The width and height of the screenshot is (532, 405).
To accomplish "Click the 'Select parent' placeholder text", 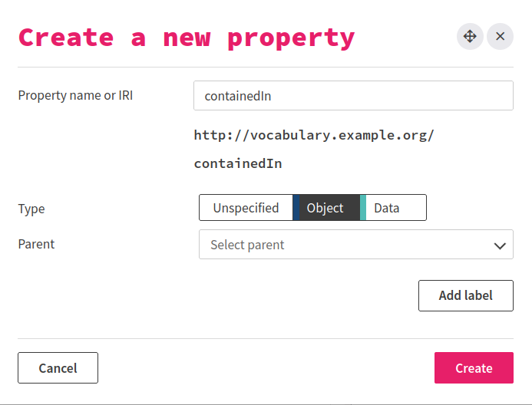I will click(x=247, y=245).
